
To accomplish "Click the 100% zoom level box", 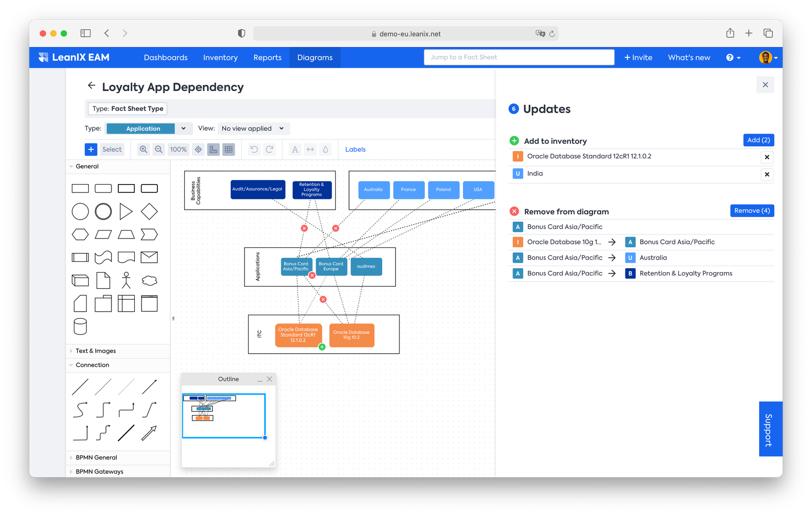I will 178,149.
